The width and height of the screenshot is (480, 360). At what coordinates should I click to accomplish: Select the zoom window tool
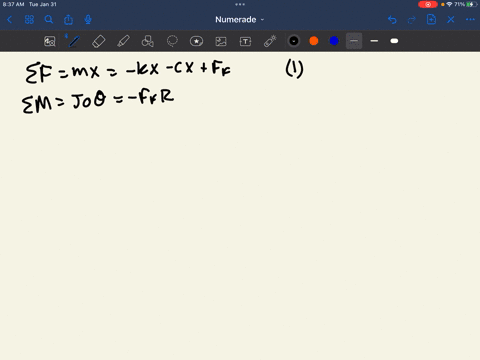pos(50,41)
